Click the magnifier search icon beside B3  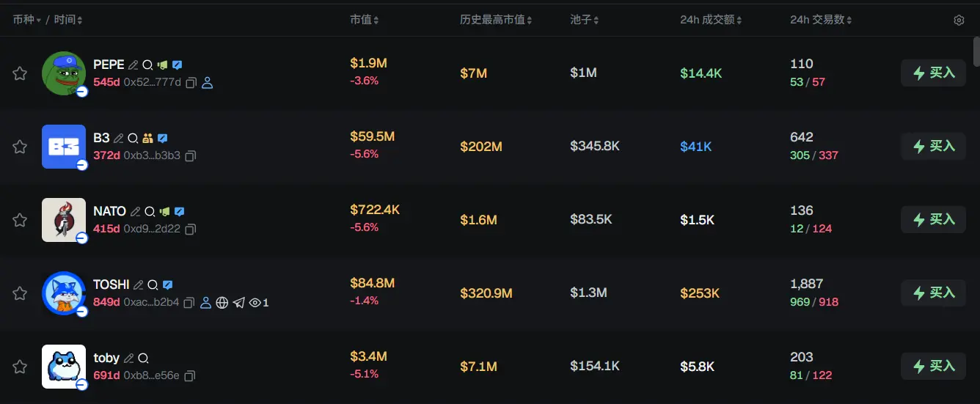pos(133,139)
